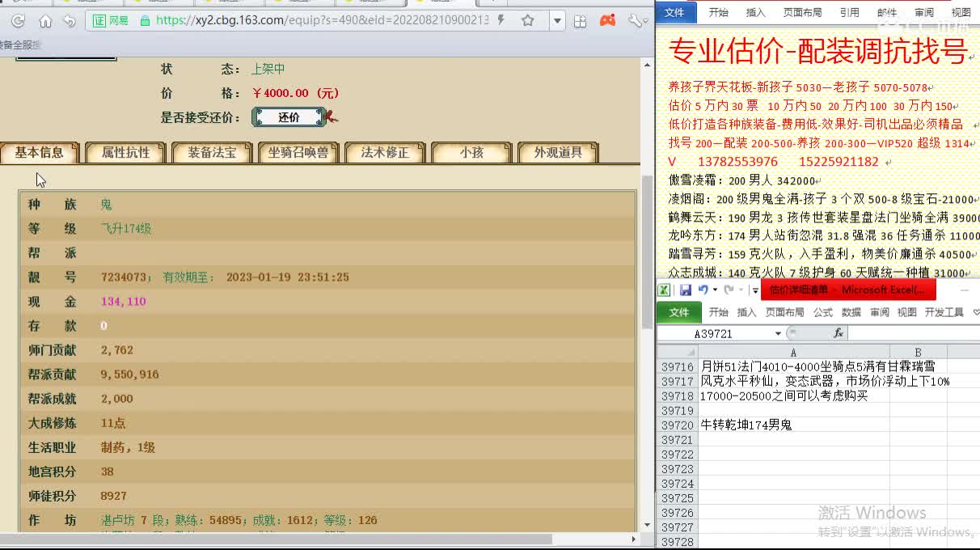The width and height of the screenshot is (980, 550).
Task: Open Excel undo history dropdown arrow
Action: pyautogui.click(x=714, y=290)
